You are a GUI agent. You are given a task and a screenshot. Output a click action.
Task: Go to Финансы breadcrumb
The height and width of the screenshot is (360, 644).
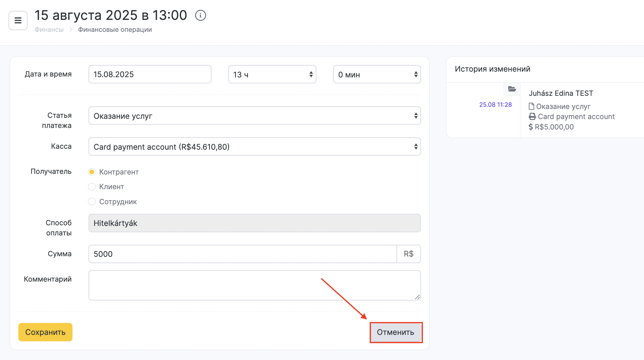(49, 30)
